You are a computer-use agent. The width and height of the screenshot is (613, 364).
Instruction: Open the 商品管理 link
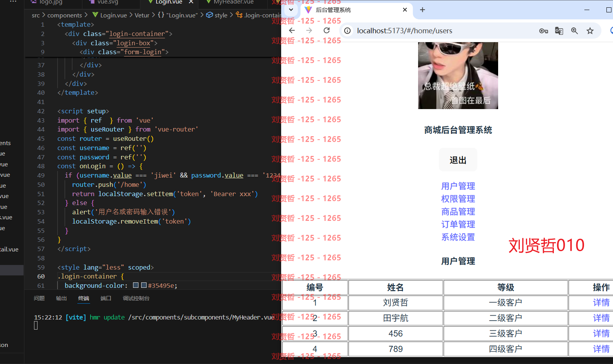tap(458, 212)
